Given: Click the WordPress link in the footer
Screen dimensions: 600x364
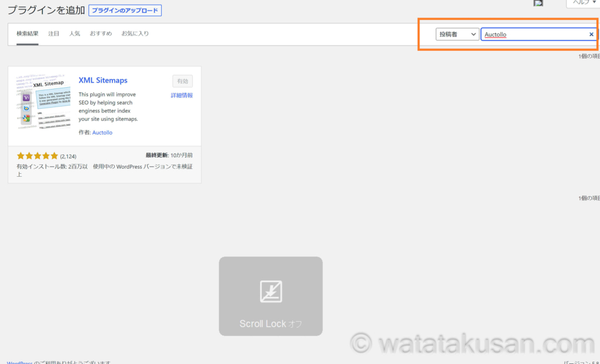Looking at the screenshot, I should point(19,362).
